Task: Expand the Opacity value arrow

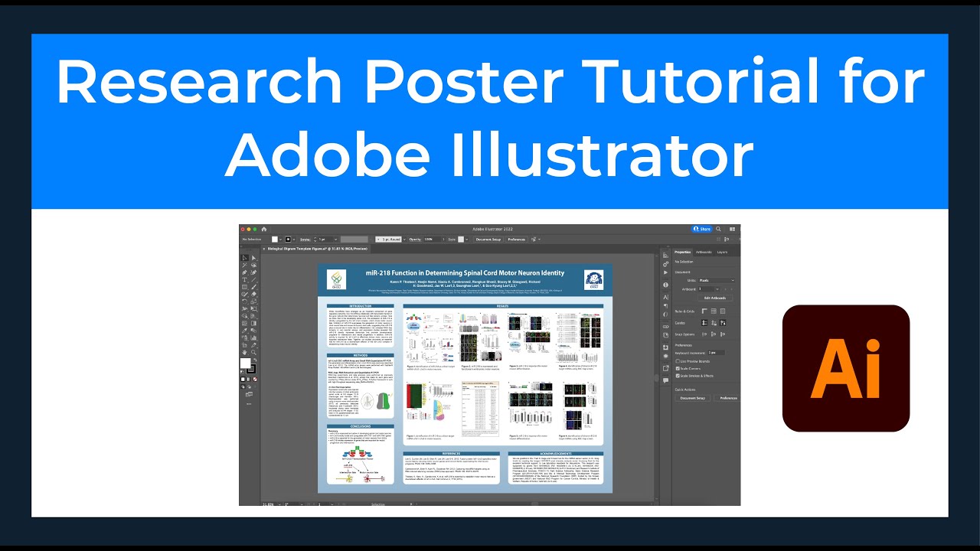Action: point(443,240)
